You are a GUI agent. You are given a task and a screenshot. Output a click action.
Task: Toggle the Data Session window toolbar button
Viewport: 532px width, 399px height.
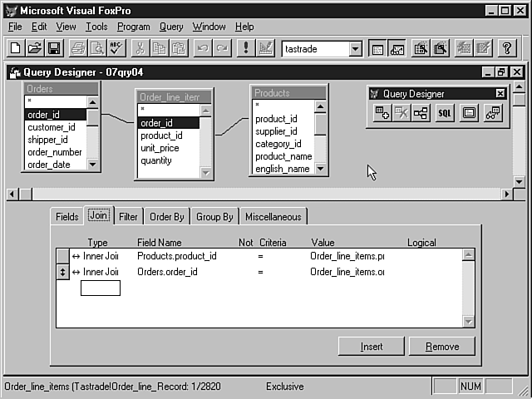coord(397,49)
